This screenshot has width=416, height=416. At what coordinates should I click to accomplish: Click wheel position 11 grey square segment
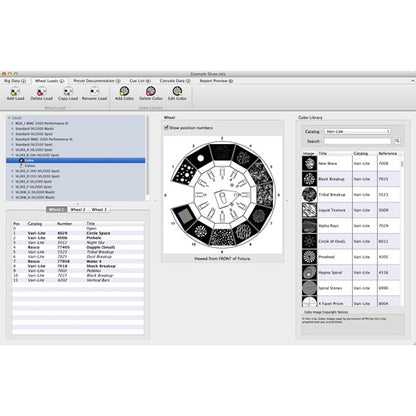point(184,214)
